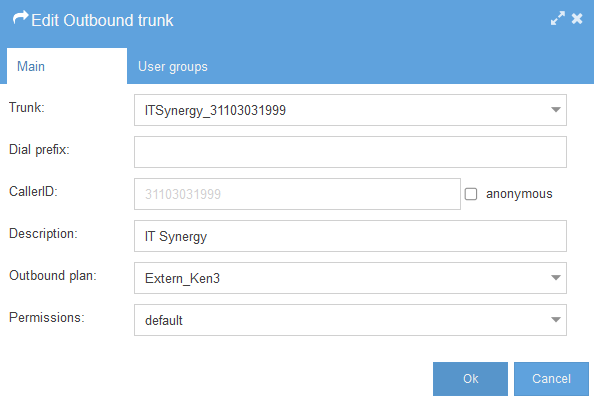
Task: Focus the Dial prefix input field
Action: click(x=350, y=152)
